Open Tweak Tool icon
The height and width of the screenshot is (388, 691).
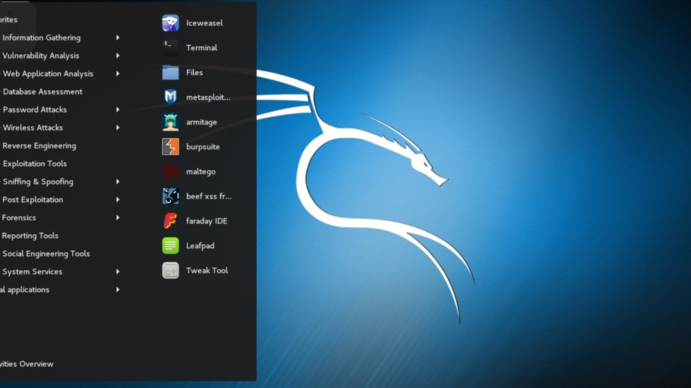170,270
